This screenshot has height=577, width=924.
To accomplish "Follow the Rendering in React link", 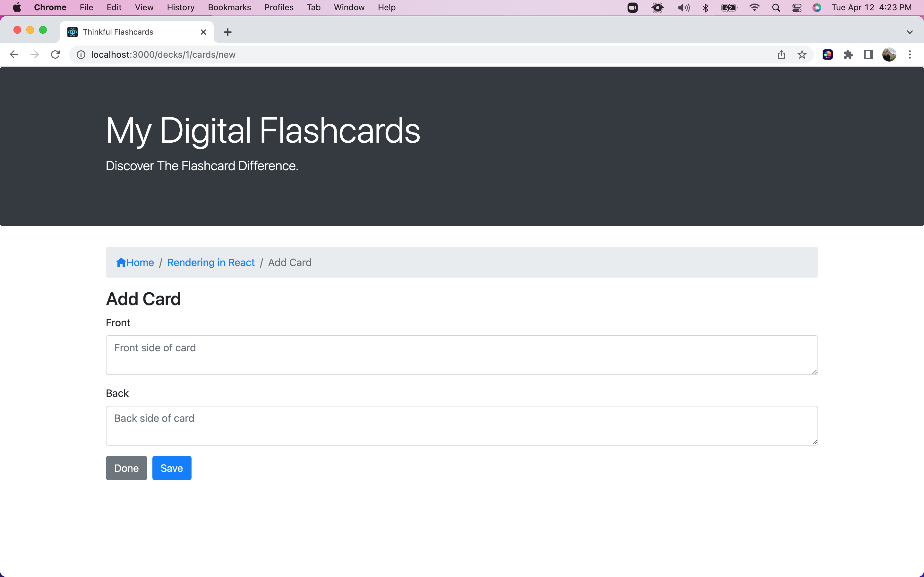I will (x=211, y=262).
